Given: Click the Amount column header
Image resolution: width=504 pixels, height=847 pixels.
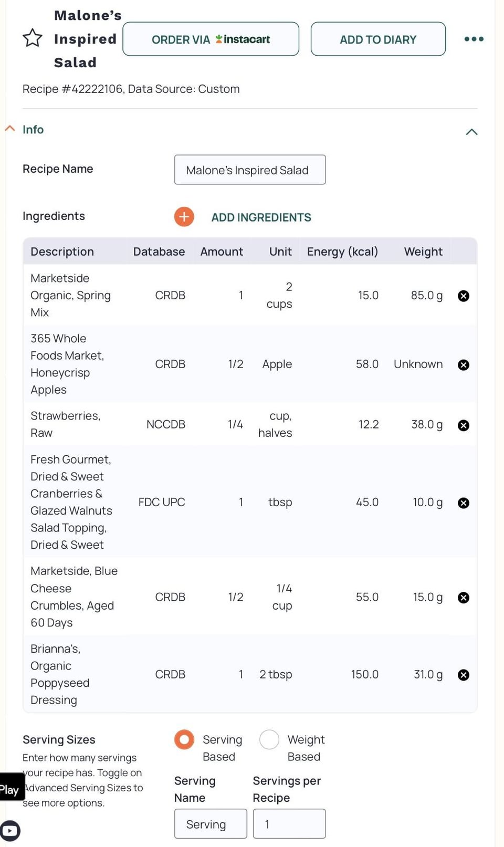Looking at the screenshot, I should coord(222,252).
